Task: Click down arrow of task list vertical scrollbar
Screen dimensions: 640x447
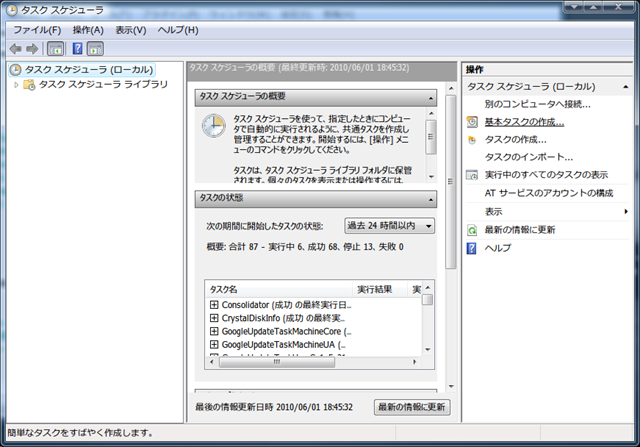Action: 428,350
